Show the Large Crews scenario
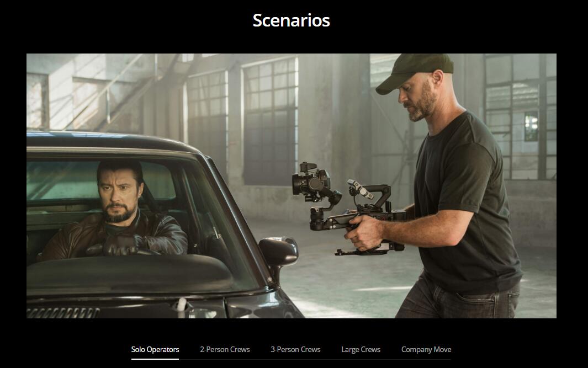This screenshot has height=368, width=588. click(x=361, y=349)
